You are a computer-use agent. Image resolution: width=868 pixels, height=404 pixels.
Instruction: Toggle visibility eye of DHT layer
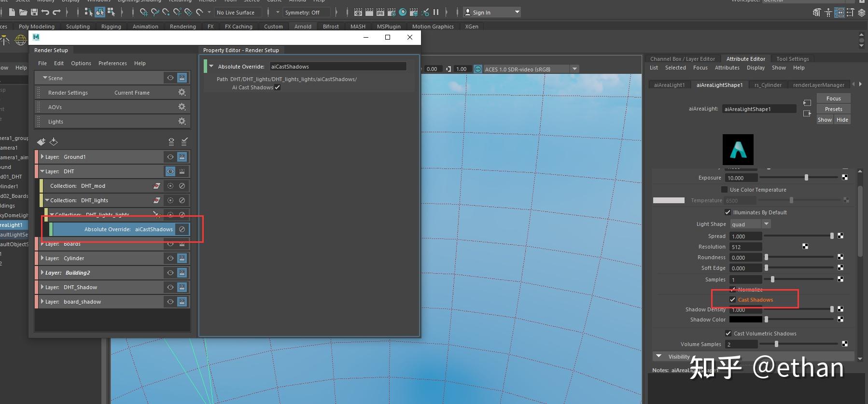(x=170, y=171)
